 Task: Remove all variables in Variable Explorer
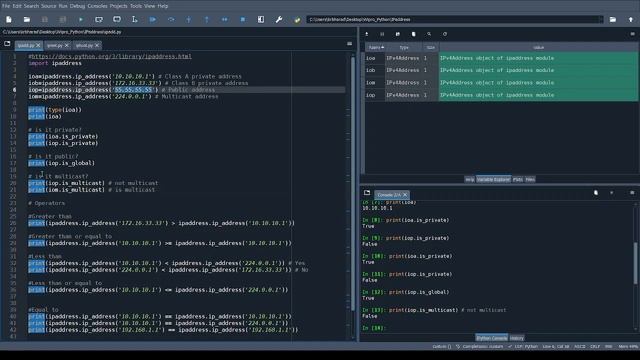click(x=413, y=34)
